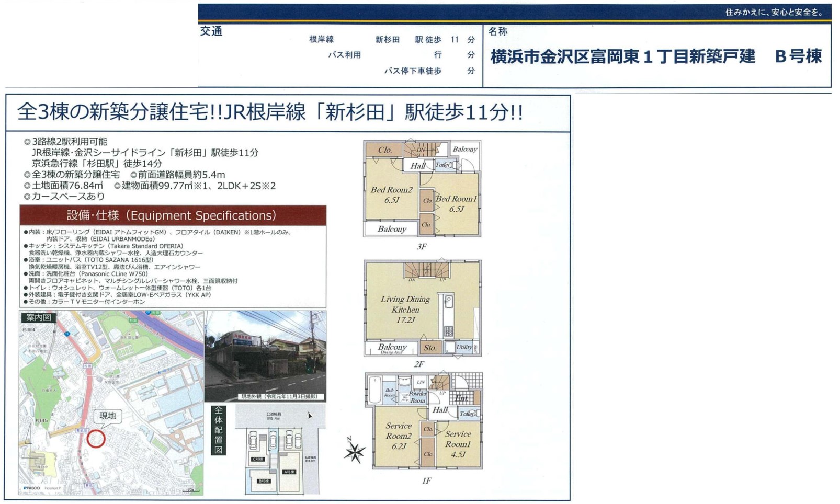Screen dimensions: 840x504
Task: Click the 設備・仕様 Equipment Specifications header
Action: (x=173, y=215)
